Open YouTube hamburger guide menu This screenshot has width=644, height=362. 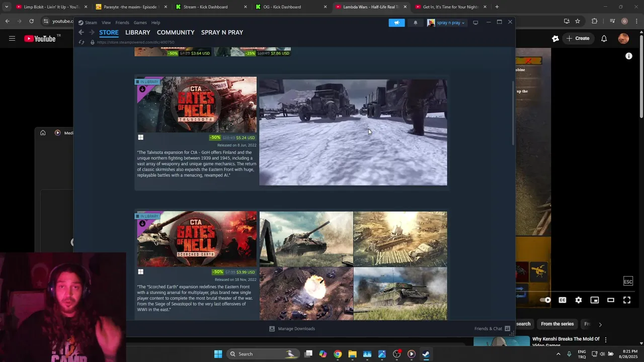pyautogui.click(x=12, y=38)
